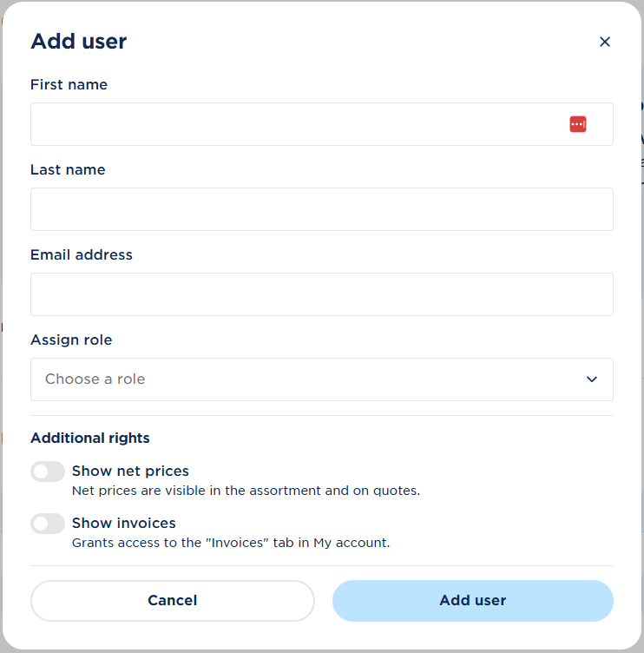Click the Additional rights heading
Image resolution: width=644 pixels, height=653 pixels.
(90, 439)
